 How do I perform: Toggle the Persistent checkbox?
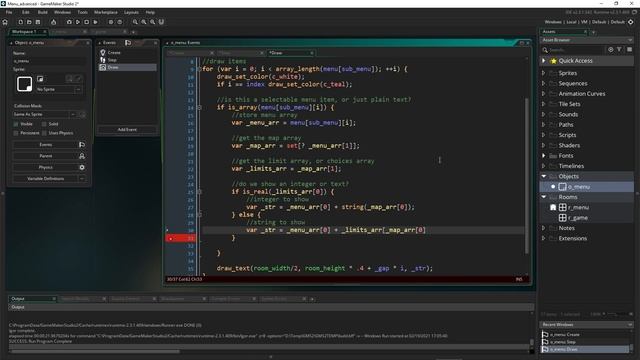click(x=16, y=133)
